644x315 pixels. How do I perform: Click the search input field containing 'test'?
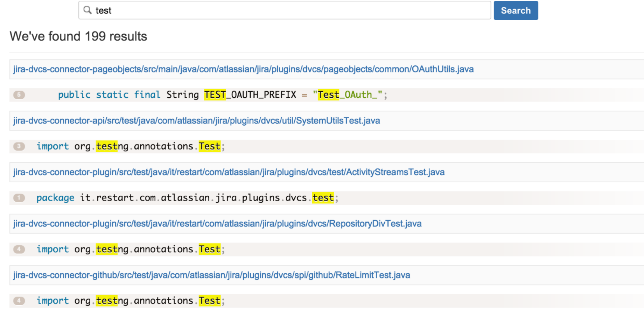285,10
